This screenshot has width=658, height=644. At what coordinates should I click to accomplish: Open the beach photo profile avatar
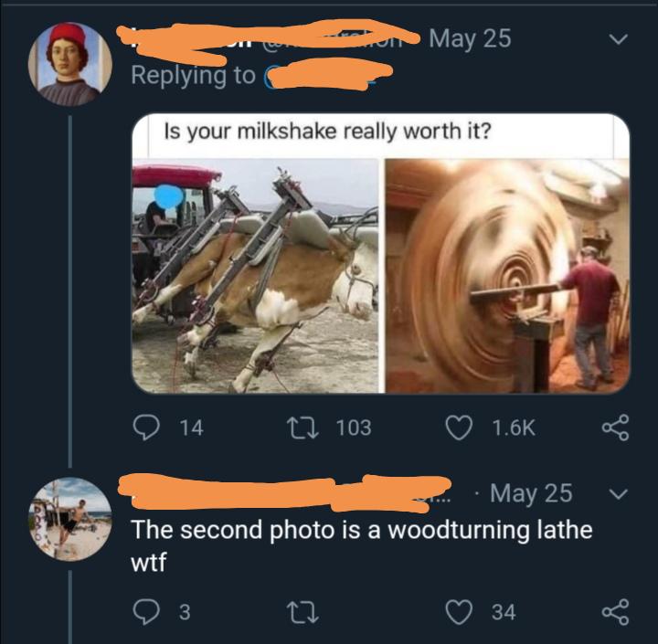70,519
